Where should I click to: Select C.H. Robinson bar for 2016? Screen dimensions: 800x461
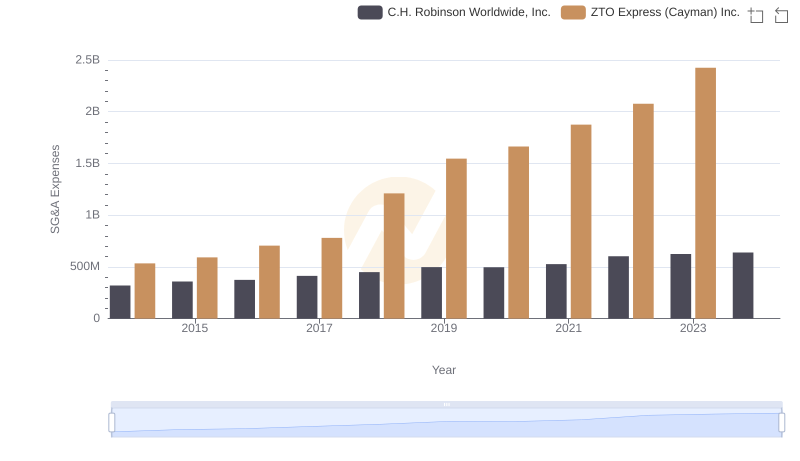pyautogui.click(x=244, y=299)
